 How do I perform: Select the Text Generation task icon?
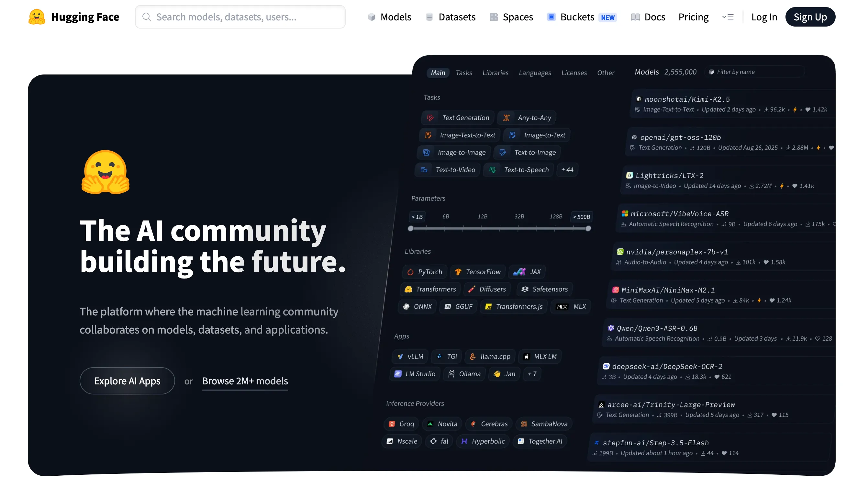430,118
